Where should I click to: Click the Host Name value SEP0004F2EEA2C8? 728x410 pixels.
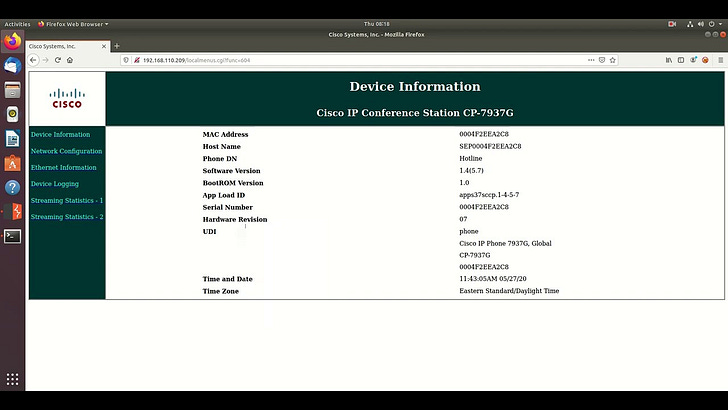[x=490, y=146]
